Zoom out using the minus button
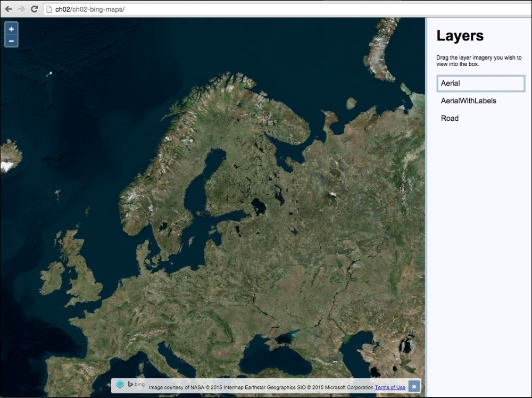 click(11, 40)
